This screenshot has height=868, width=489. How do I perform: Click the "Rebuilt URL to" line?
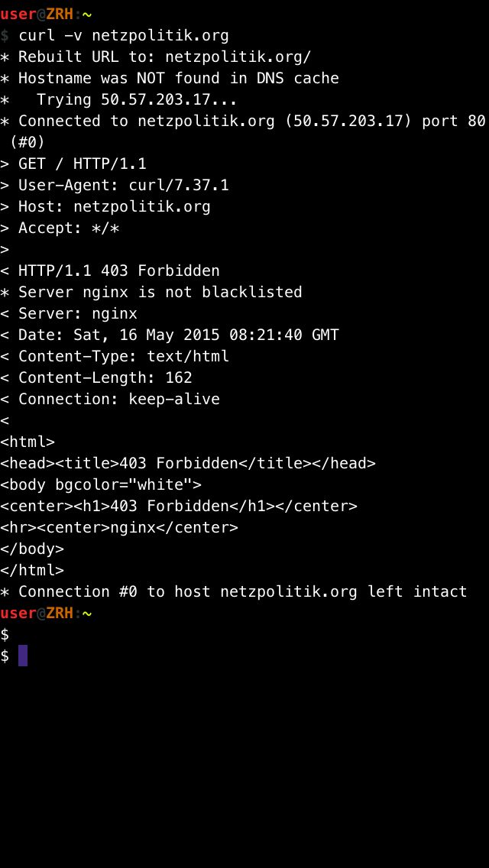(164, 57)
